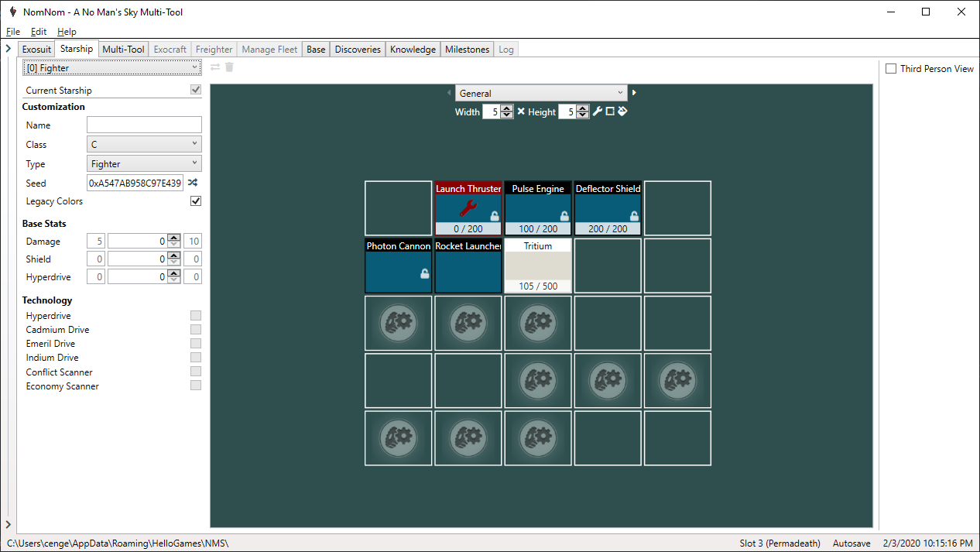Enable the Hyperdrive technology checkbox
This screenshot has height=552, width=980.
pyautogui.click(x=196, y=316)
